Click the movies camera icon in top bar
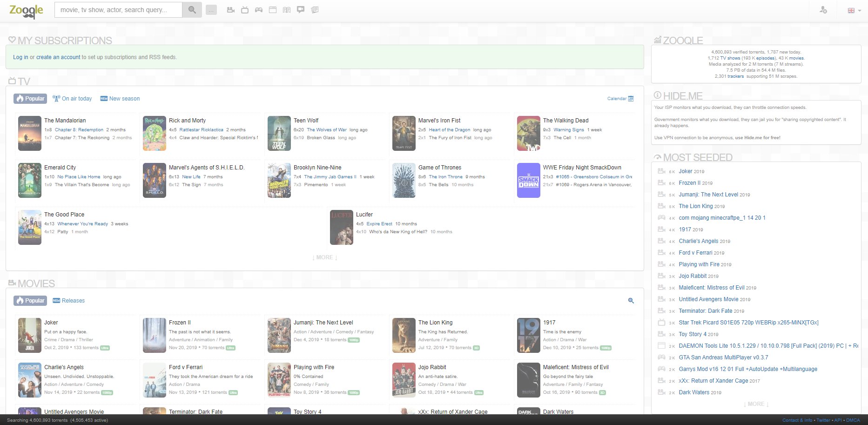 230,10
